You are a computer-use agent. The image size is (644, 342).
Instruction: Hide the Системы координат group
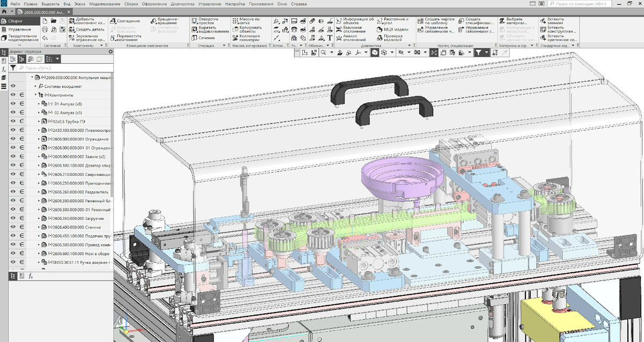(13, 85)
